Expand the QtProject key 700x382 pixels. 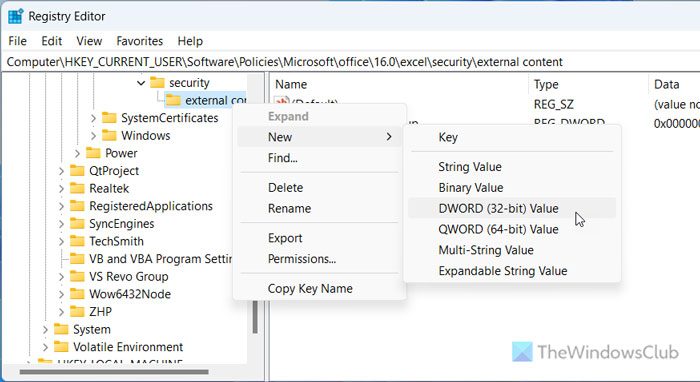click(61, 171)
